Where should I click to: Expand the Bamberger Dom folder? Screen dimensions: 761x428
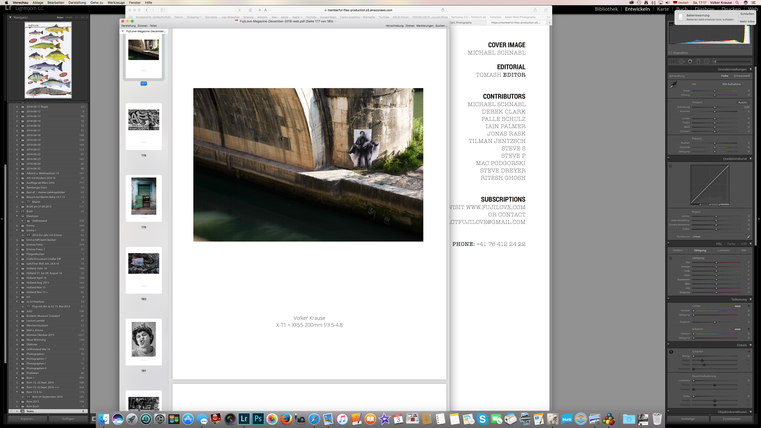[17, 188]
